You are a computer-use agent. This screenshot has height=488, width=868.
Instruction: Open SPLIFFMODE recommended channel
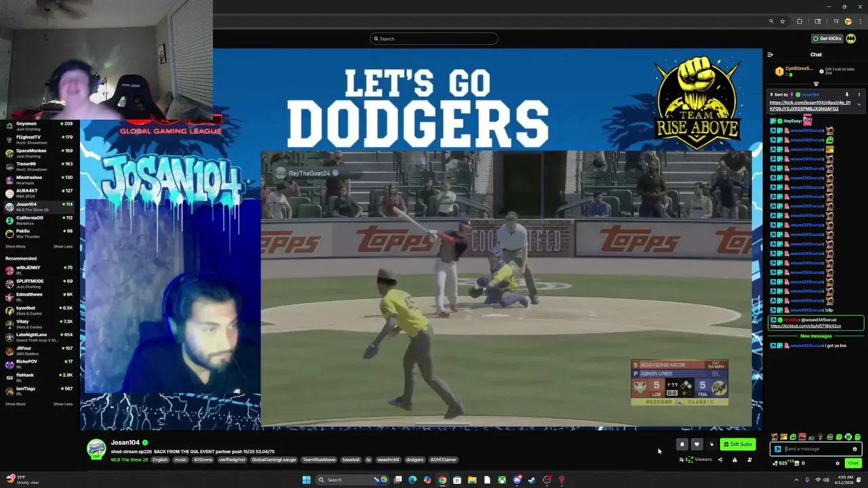tap(39, 283)
